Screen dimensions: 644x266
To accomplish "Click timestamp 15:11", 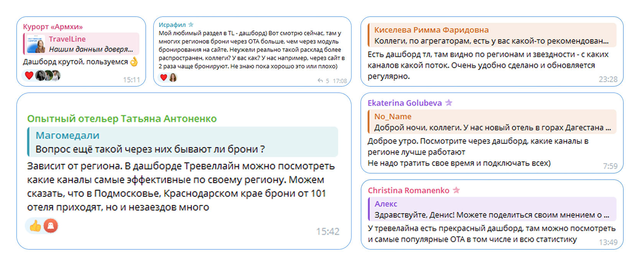I will pos(131,80).
